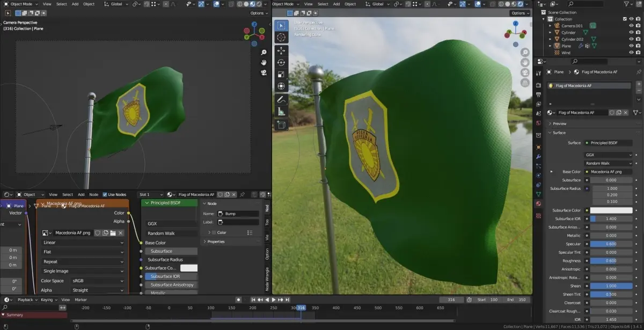Select the Cursor tool in right viewport toolbar
The height and width of the screenshot is (330, 644).
tap(281, 37)
